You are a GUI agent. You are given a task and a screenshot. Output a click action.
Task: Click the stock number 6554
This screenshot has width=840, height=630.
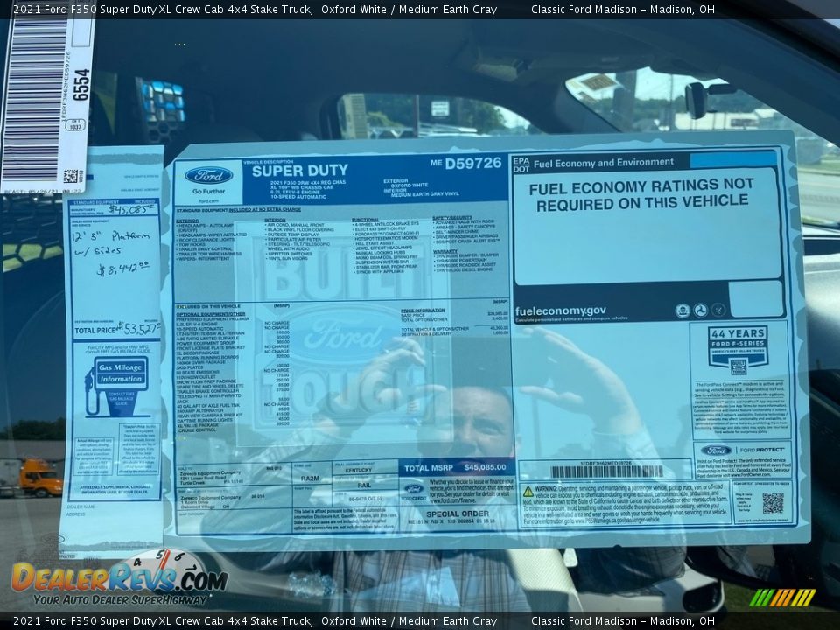coord(80,84)
